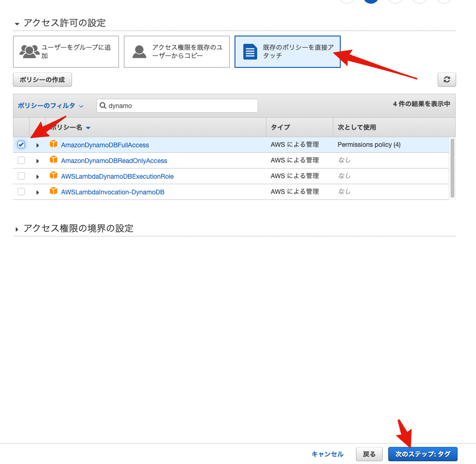The height and width of the screenshot is (464, 476).
Task: Uncheck the AmazonDynamoDBFullAccess checkbox
Action: 21,144
